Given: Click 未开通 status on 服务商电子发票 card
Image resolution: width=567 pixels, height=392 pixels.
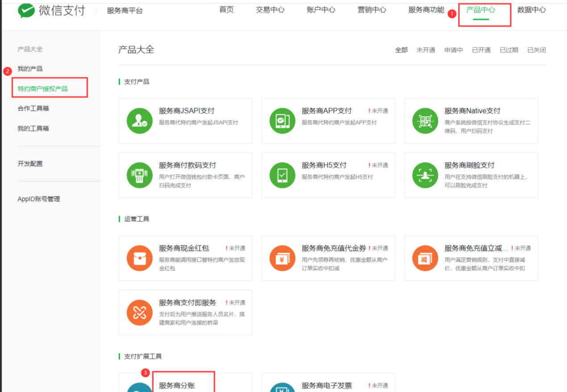Looking at the screenshot, I should tap(378, 386).
